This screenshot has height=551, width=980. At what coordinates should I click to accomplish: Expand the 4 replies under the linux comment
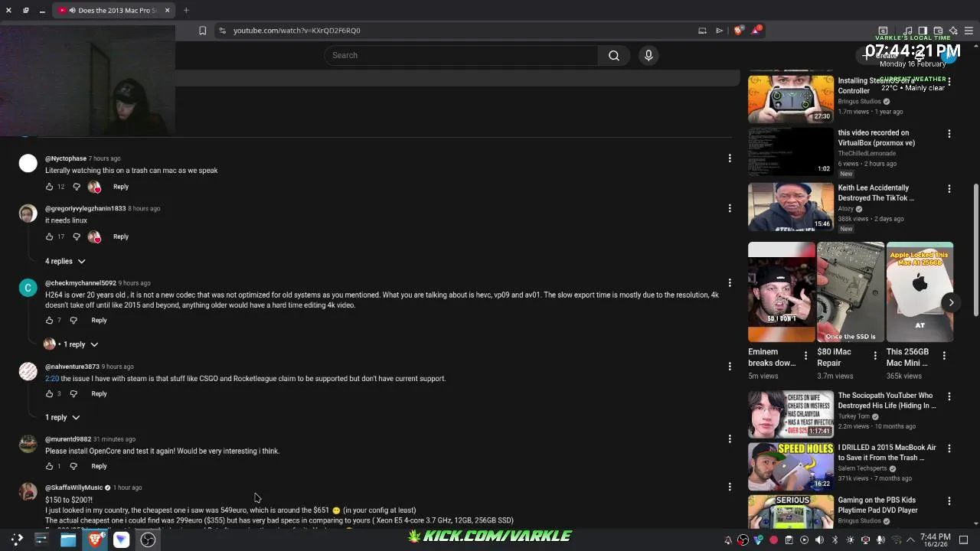click(x=65, y=261)
